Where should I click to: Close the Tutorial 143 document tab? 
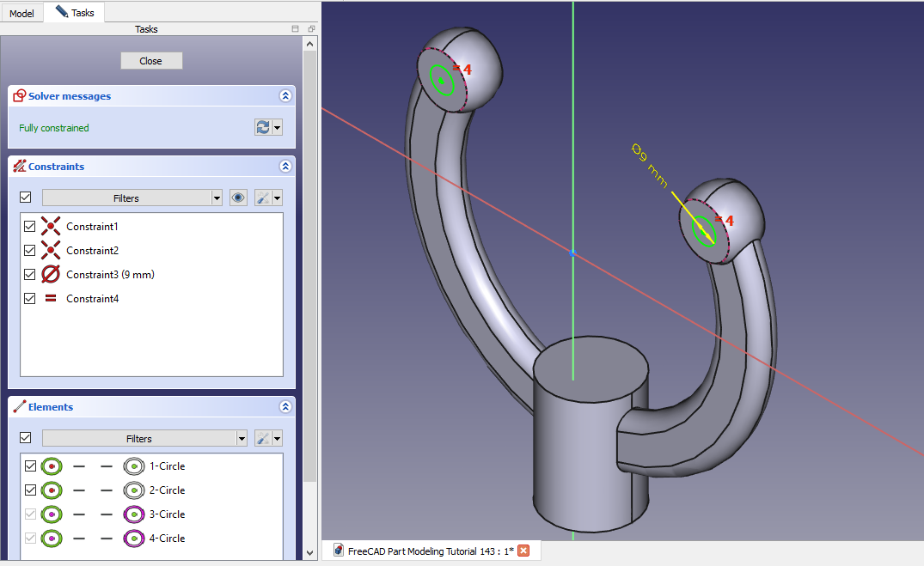click(523, 551)
